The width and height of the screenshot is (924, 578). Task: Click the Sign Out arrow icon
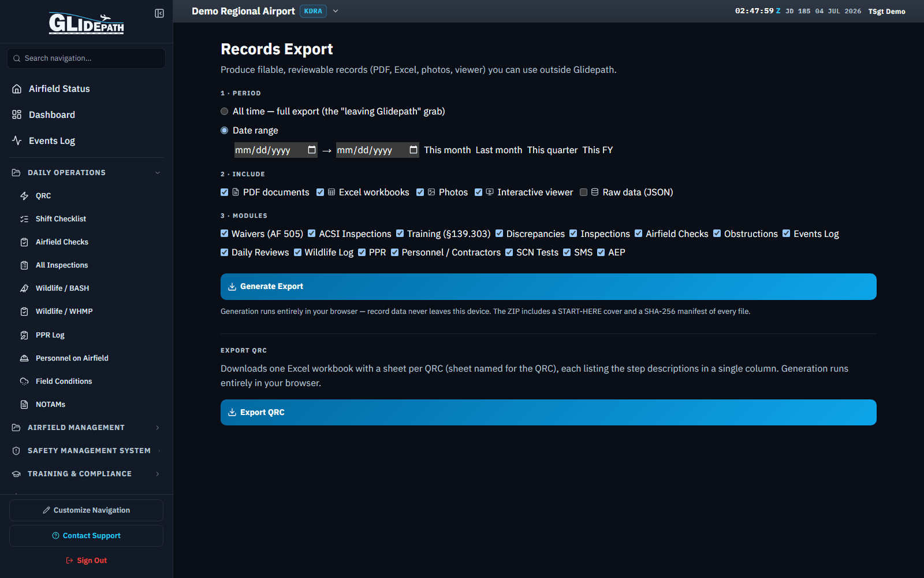70,561
